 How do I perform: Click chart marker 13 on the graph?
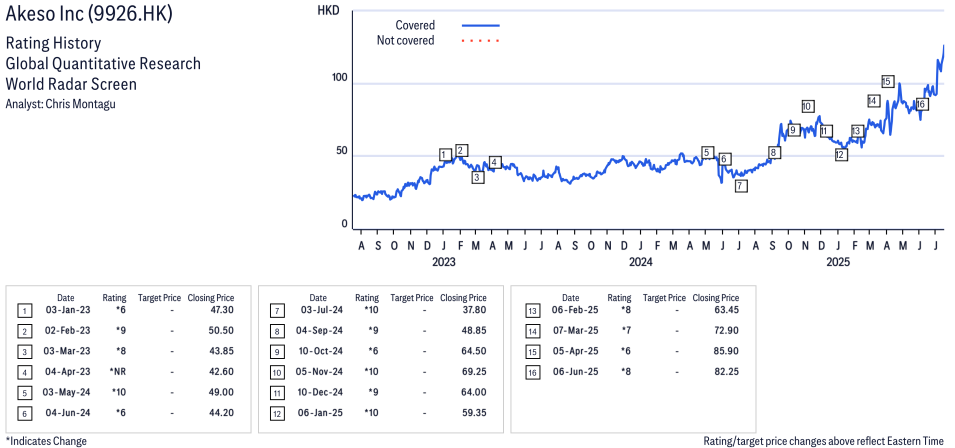click(x=857, y=131)
